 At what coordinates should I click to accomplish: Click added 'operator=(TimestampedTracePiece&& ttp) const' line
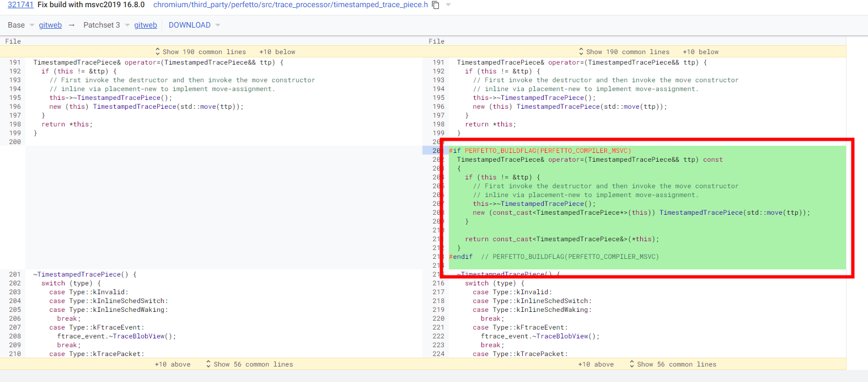(590, 160)
